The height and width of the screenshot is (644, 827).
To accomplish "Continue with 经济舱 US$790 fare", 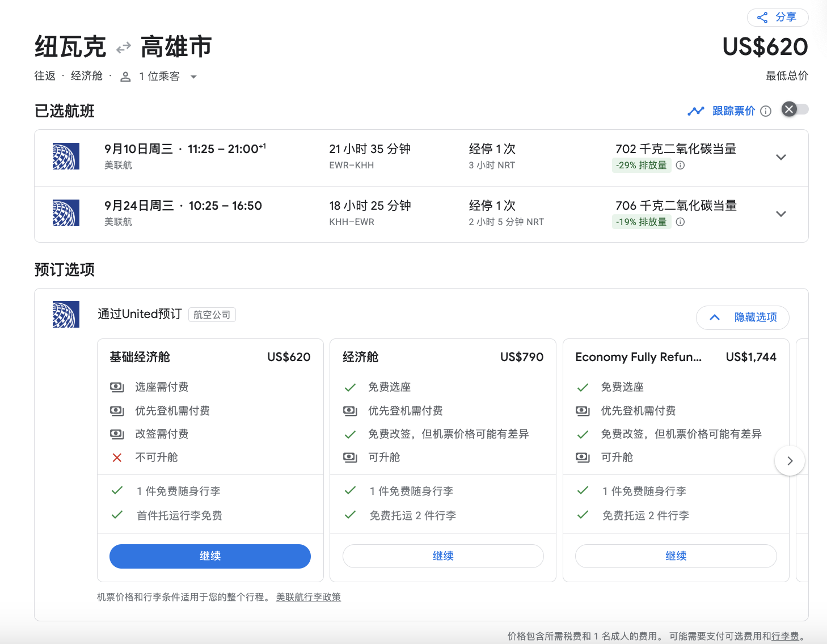I will [x=442, y=556].
